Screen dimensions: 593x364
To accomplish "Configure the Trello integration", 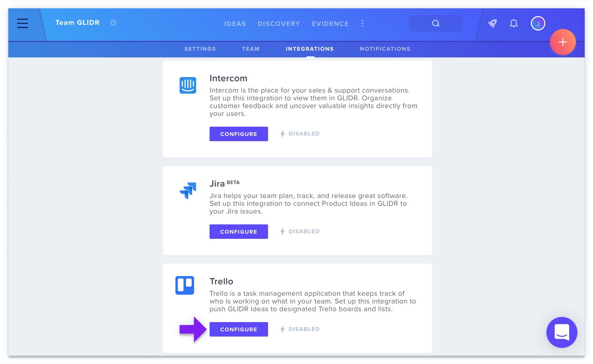I will click(x=239, y=329).
